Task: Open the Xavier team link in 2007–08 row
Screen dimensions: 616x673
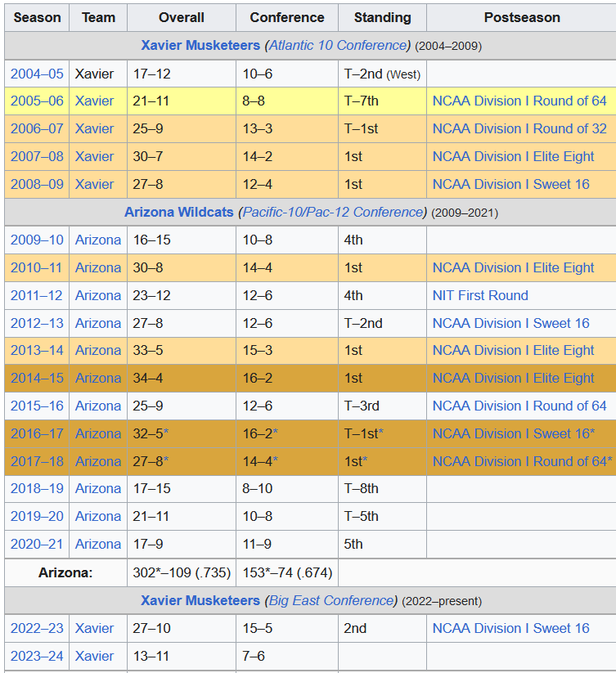Action: (94, 157)
